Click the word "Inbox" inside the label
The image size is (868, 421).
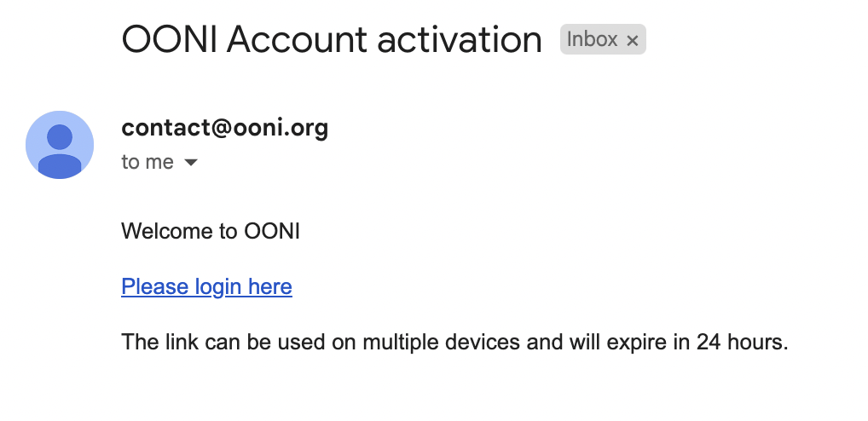[x=593, y=39]
